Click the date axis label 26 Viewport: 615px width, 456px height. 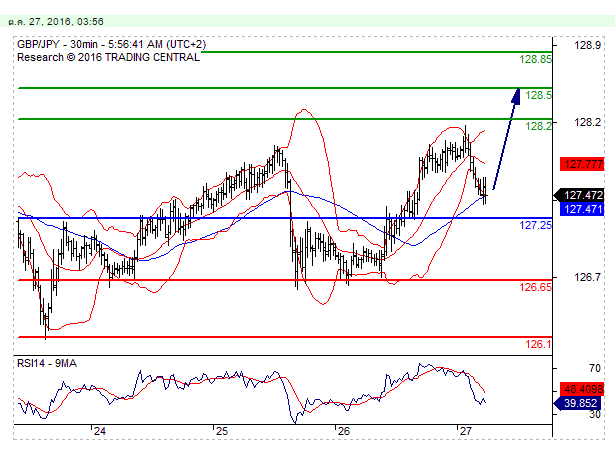(344, 431)
